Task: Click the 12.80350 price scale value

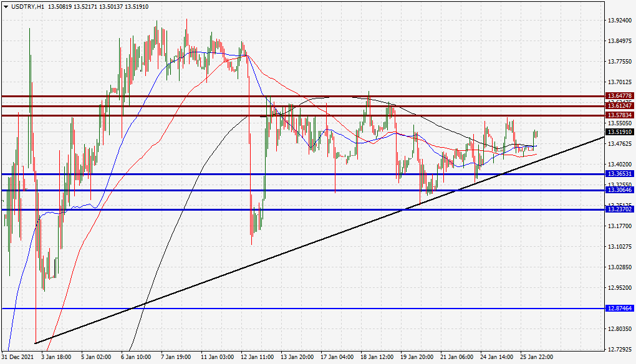Action: [x=620, y=329]
